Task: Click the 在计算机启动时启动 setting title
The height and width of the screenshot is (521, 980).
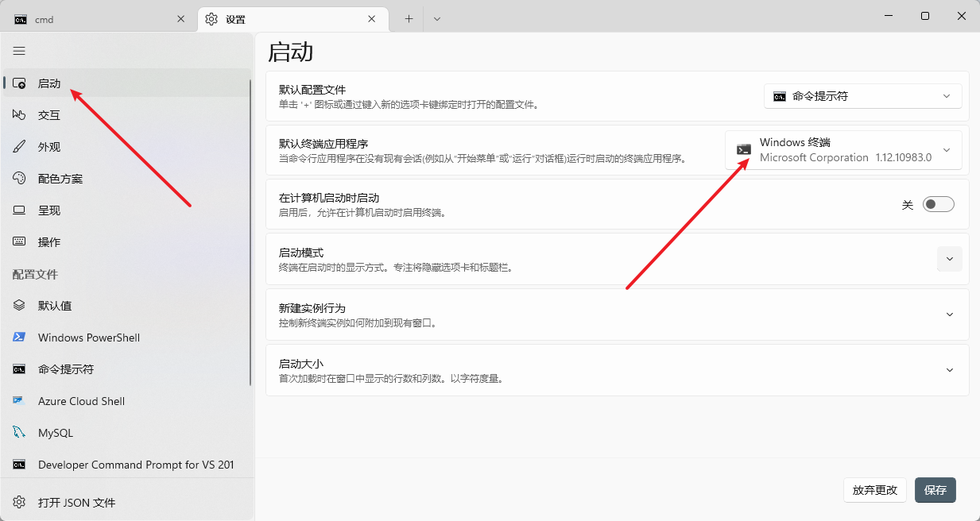Action: click(329, 198)
